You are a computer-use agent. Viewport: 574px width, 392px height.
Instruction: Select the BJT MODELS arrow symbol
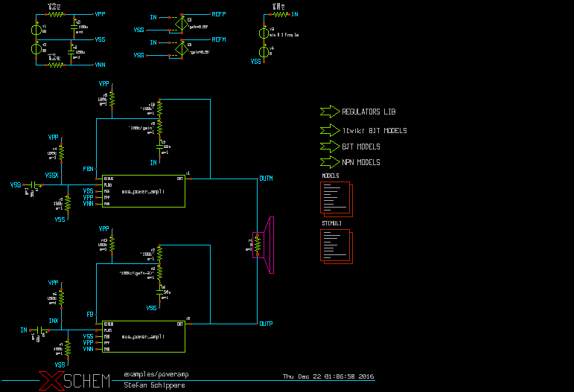point(328,146)
